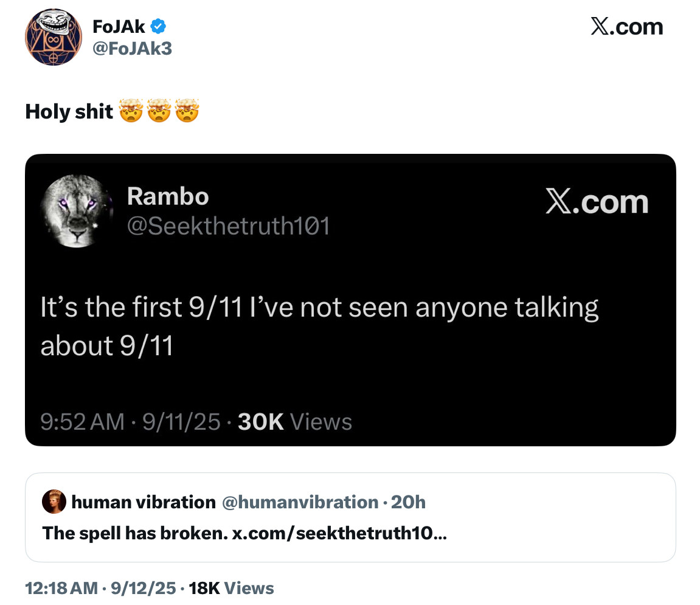Image resolution: width=700 pixels, height=605 pixels.
Task: Click the human vibration profile avatar
Action: (54, 502)
